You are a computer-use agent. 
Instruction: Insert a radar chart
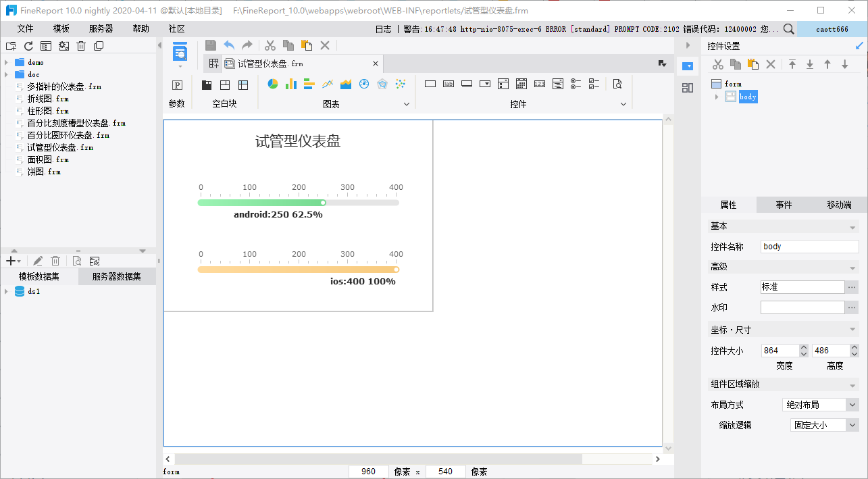point(382,84)
